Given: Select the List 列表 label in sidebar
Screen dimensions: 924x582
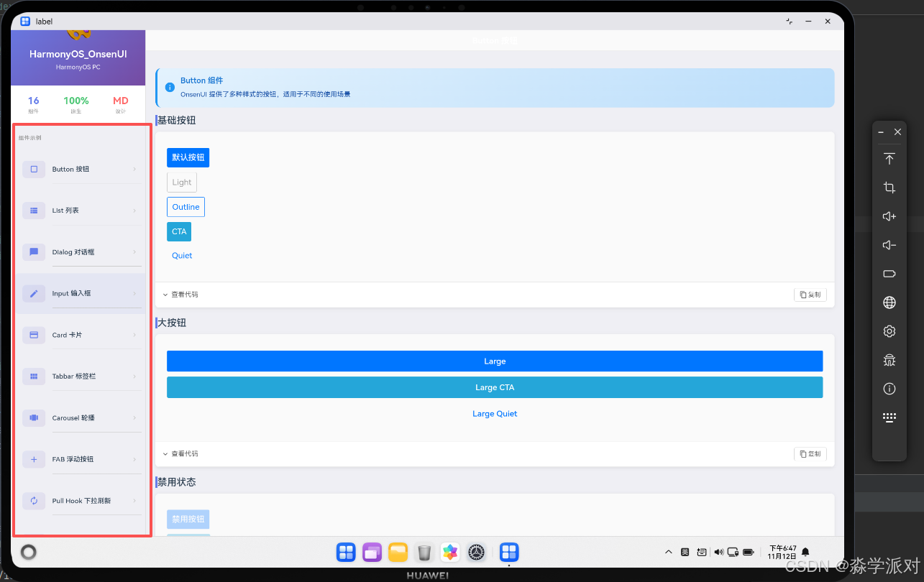Looking at the screenshot, I should coord(65,211).
